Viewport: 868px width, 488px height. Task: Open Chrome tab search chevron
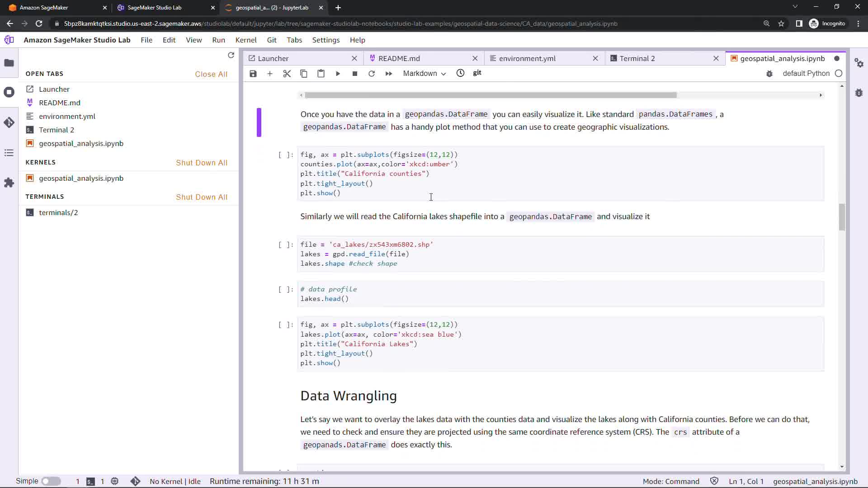(x=795, y=7)
